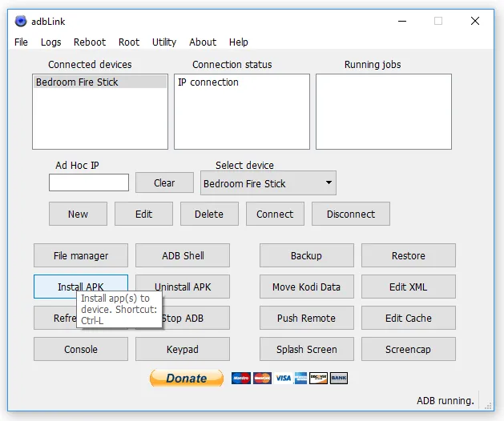
Task: Click the credit card logos image
Action: pyautogui.click(x=289, y=378)
